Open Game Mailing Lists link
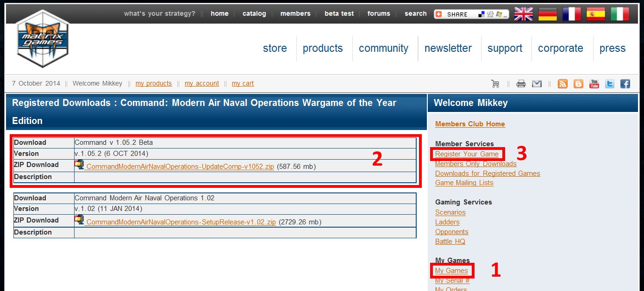The width and height of the screenshot is (644, 291). click(x=464, y=183)
